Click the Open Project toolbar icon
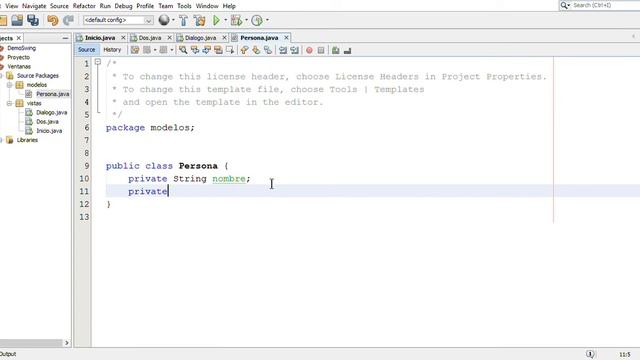Viewport: 640px width, 360px height. pos(17,20)
